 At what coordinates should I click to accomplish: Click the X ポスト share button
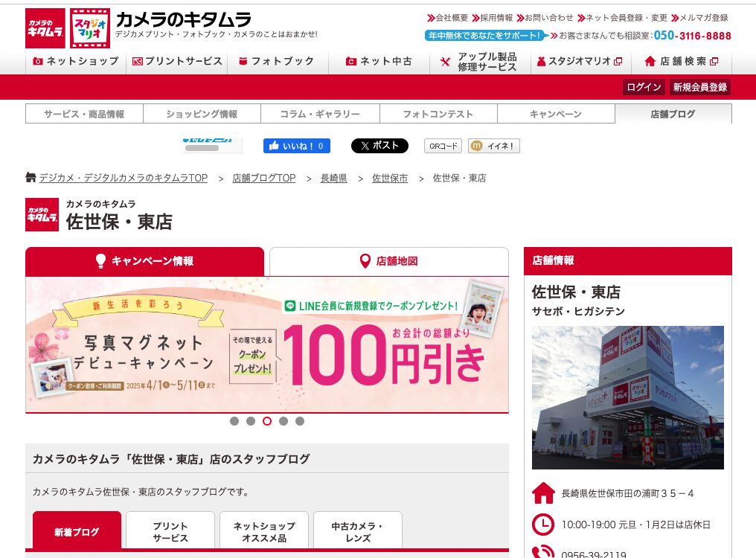(x=379, y=146)
